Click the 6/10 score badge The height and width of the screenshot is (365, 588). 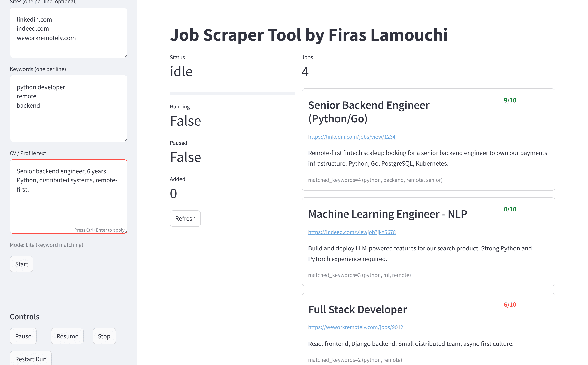(x=510, y=304)
